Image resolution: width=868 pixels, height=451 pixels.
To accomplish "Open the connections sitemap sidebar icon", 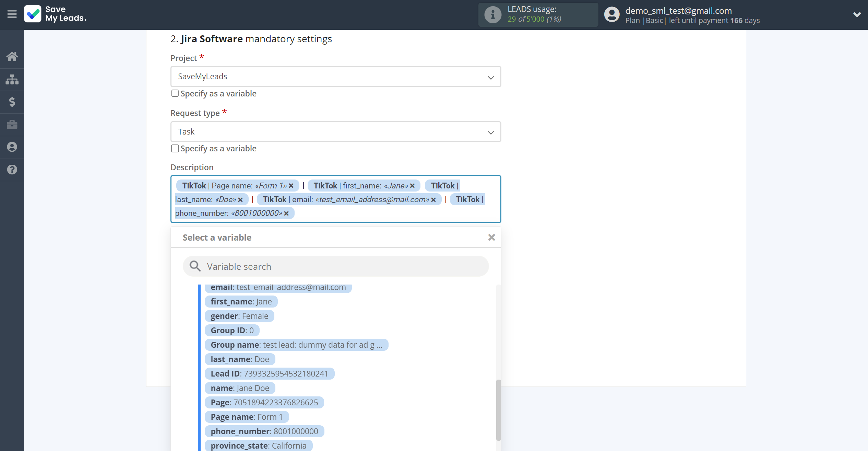I will pos(12,79).
